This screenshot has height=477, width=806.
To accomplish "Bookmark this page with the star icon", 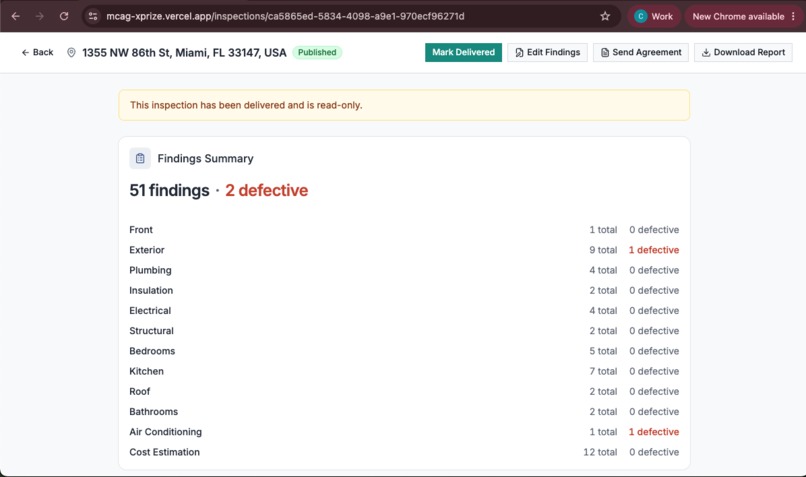I will point(605,16).
